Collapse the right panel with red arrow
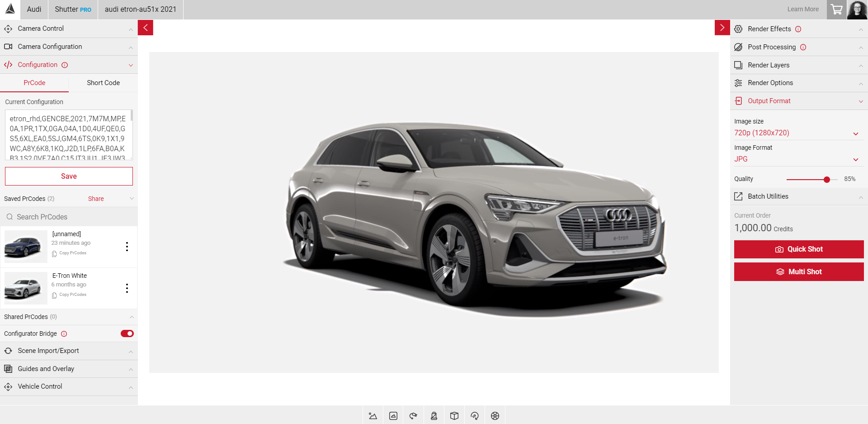 click(722, 28)
